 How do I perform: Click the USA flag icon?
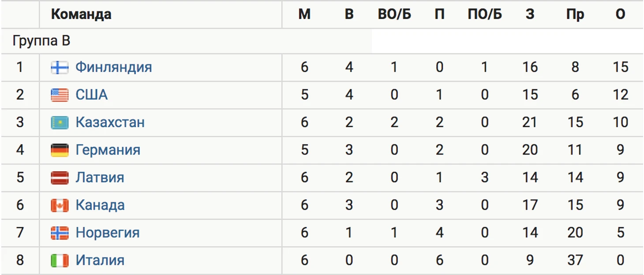click(x=60, y=95)
